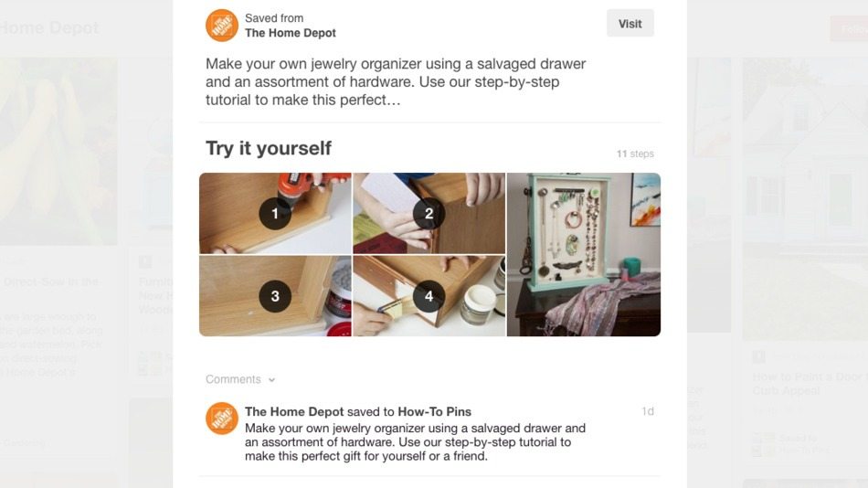Open the paintbrush step thumbnail image

tap(429, 296)
